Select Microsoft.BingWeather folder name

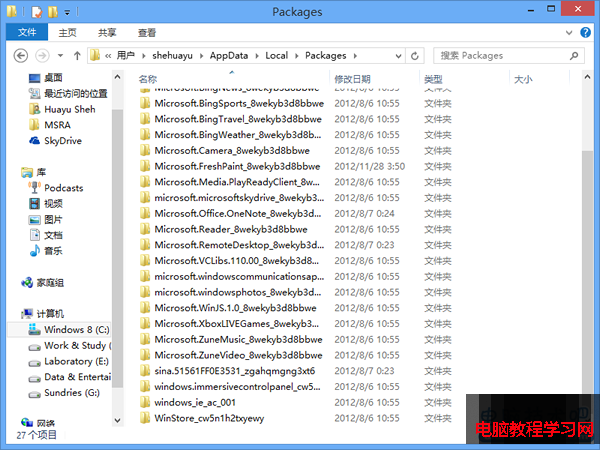pos(238,135)
